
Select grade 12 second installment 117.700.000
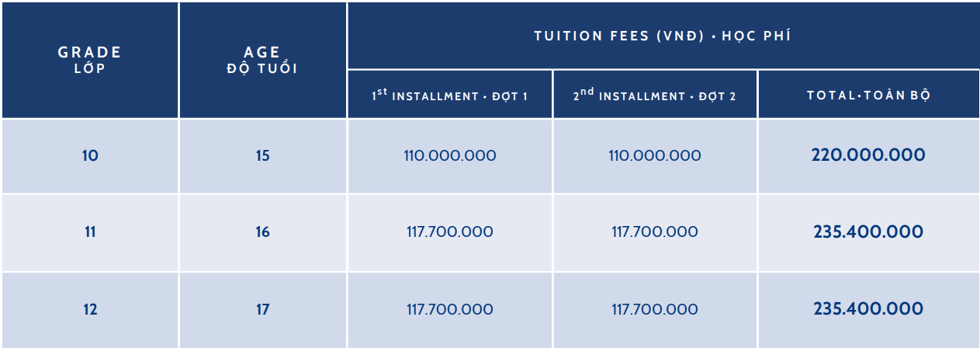(655, 310)
